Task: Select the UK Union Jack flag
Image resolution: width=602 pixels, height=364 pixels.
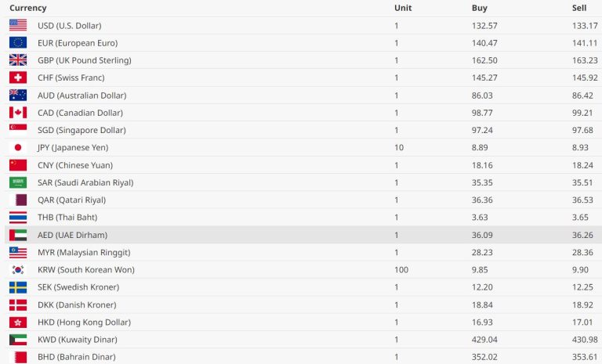Action: point(18,60)
